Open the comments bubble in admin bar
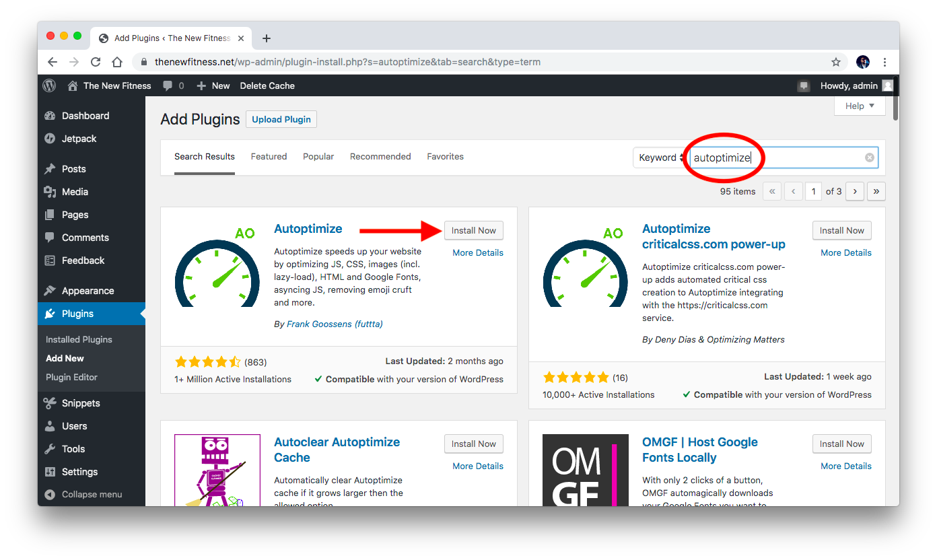The height and width of the screenshot is (560, 937). click(173, 85)
